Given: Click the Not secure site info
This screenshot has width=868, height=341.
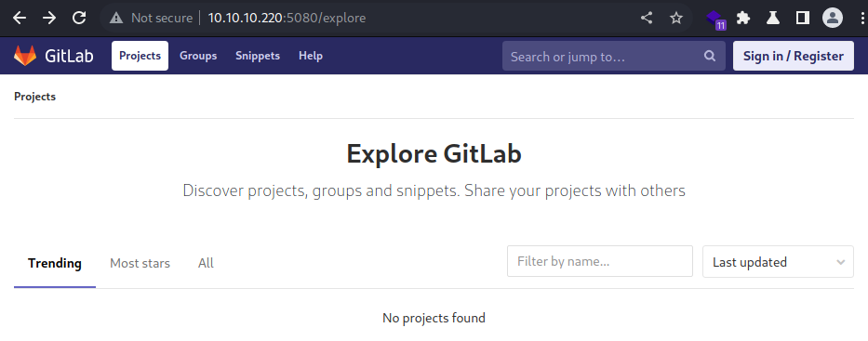Looking at the screenshot, I should click(151, 18).
